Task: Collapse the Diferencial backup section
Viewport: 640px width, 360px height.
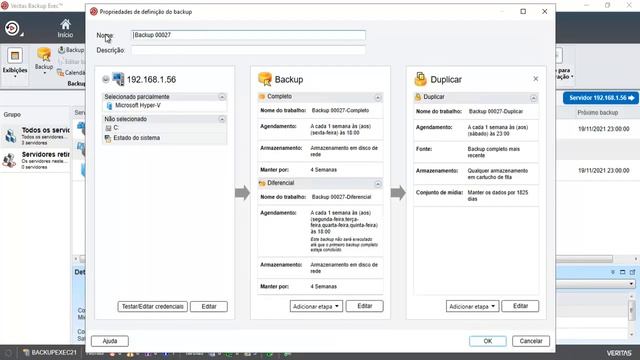Action: [378, 184]
